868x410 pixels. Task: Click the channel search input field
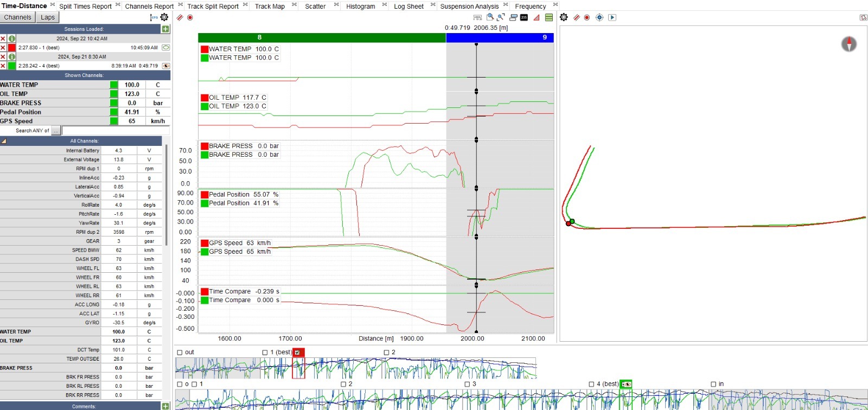pos(116,131)
